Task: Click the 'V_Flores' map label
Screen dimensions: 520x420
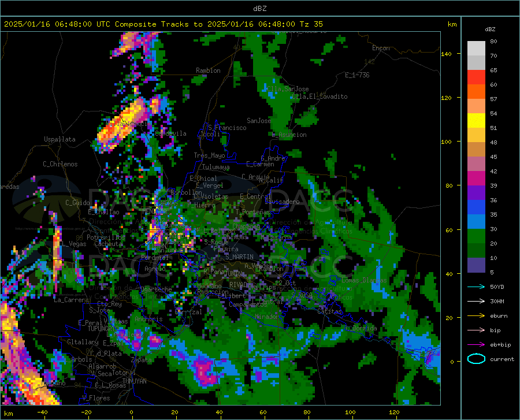Action: (96, 398)
